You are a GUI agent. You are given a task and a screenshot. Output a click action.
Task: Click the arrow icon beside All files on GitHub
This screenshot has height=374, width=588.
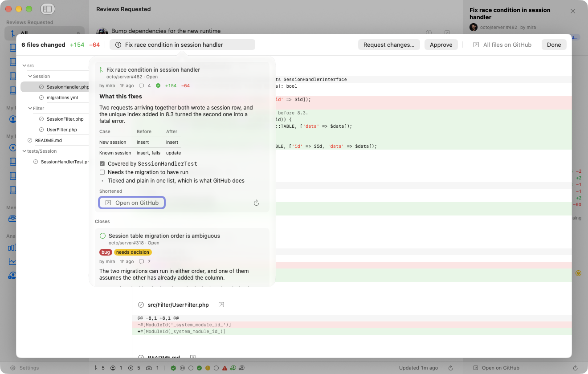click(476, 45)
